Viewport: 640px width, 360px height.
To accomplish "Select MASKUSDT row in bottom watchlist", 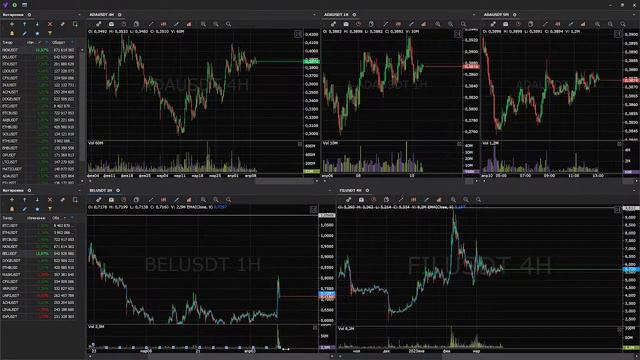I will (38, 275).
